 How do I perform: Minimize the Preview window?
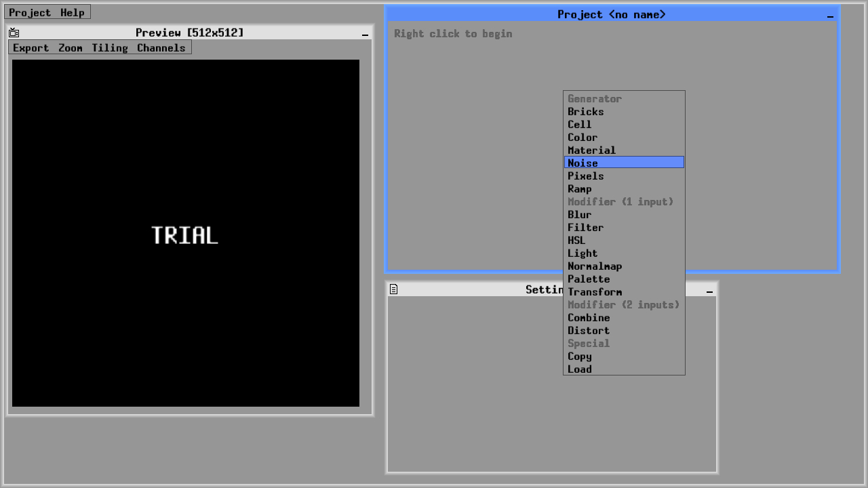pos(365,33)
